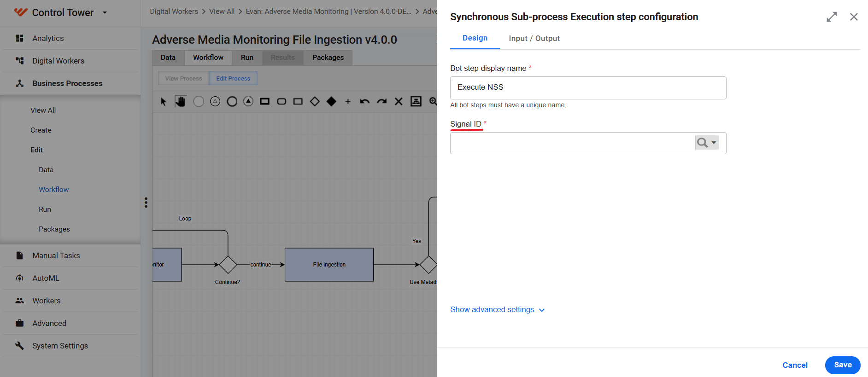868x377 pixels.
Task: Select the File ingestion workflow node
Action: click(x=329, y=265)
